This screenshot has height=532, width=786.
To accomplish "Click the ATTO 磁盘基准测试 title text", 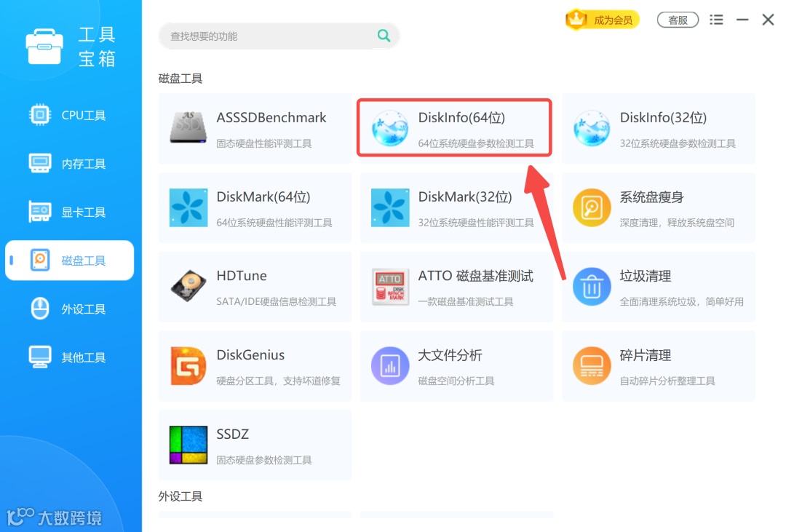I will 476,276.
